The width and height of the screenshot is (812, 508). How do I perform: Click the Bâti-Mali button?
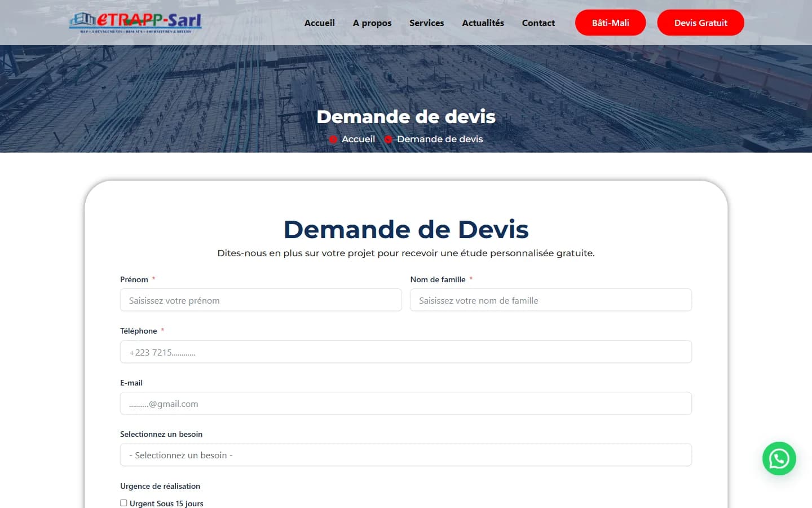coord(611,23)
